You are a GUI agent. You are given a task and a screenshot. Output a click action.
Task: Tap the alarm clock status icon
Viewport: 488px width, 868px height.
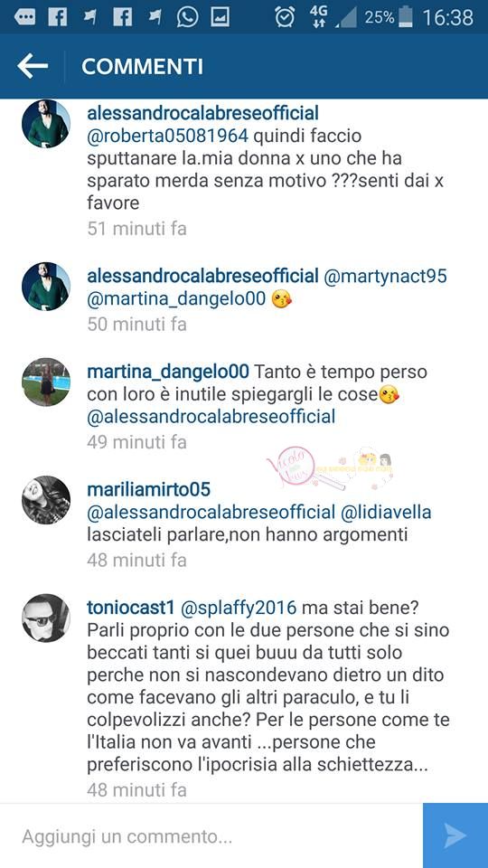pos(285,17)
